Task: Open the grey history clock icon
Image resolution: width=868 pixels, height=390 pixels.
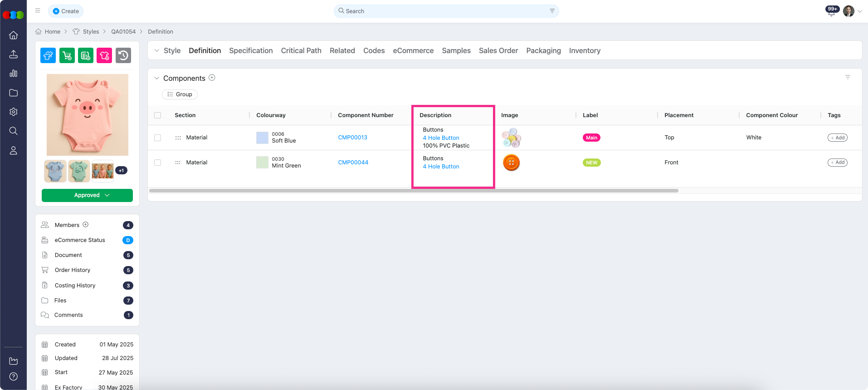Action: coord(123,55)
